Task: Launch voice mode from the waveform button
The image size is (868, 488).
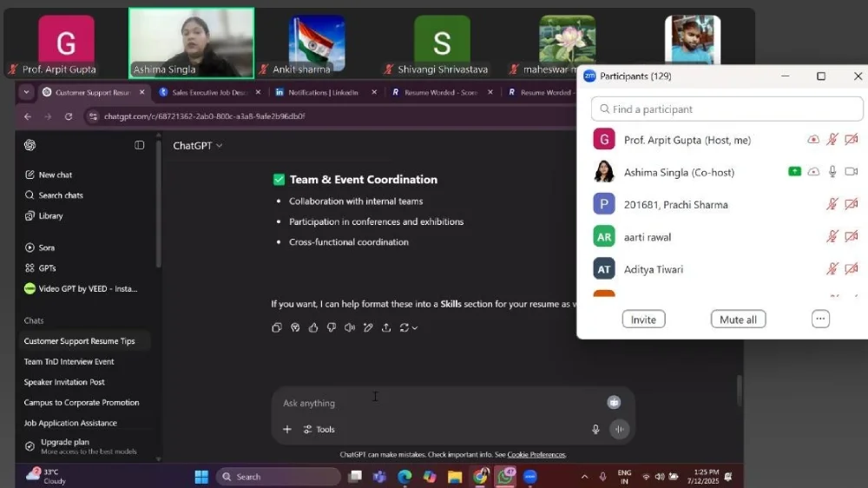Action: [x=619, y=429]
